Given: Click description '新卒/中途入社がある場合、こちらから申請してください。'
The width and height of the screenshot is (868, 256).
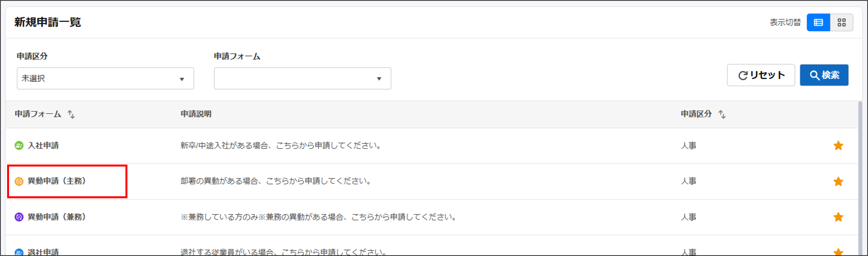Looking at the screenshot, I should (x=281, y=146).
